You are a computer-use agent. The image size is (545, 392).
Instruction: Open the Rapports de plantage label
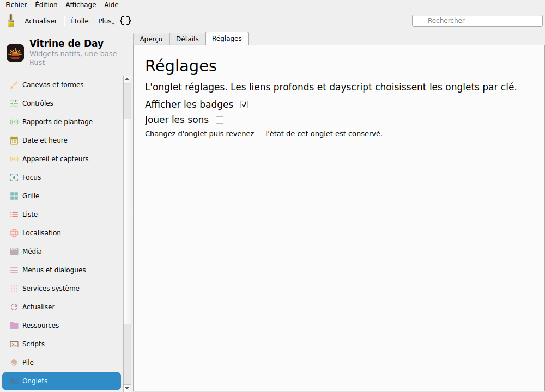click(57, 122)
